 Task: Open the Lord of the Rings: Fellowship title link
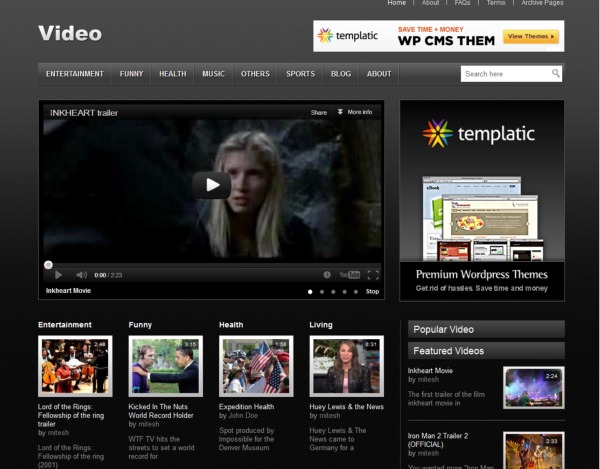tap(71, 415)
